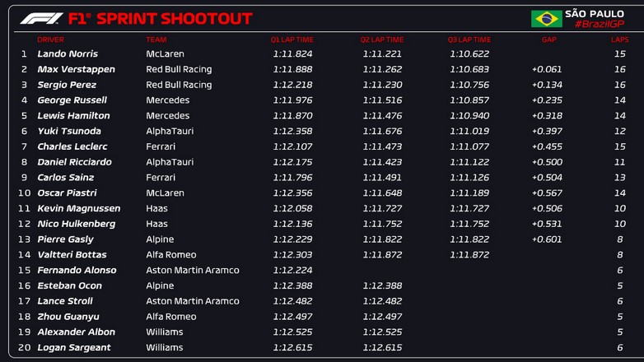Click Lewis Hamilton's Mercedes team name

tap(167, 116)
